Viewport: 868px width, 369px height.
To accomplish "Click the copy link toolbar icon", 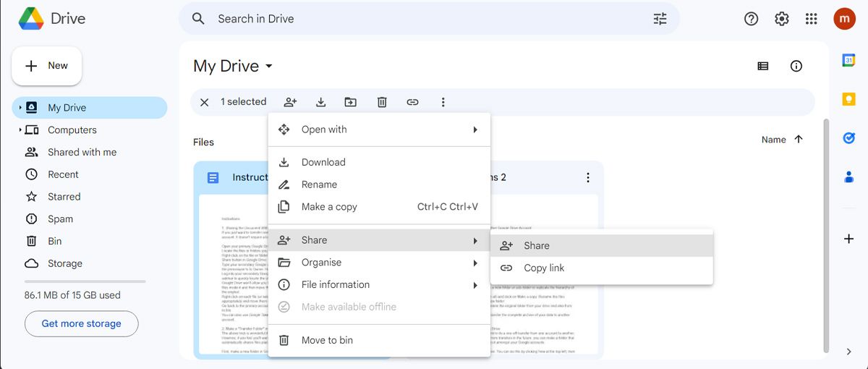I will tap(412, 102).
